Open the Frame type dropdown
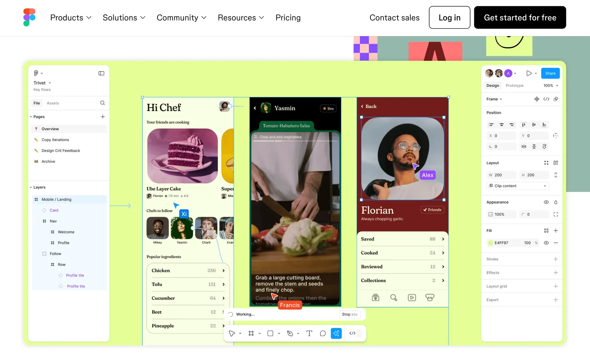The width and height of the screenshot is (590, 364). coord(494,99)
